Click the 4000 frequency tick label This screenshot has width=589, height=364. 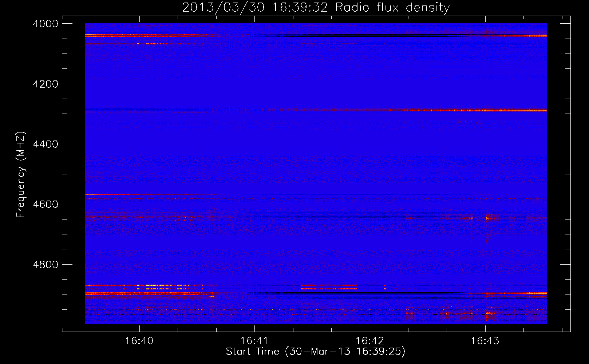click(46, 24)
